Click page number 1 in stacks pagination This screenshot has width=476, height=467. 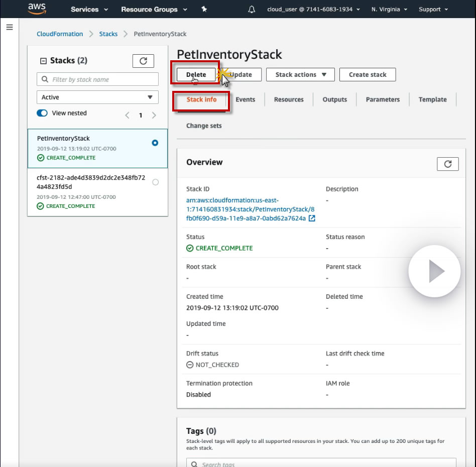[141, 115]
